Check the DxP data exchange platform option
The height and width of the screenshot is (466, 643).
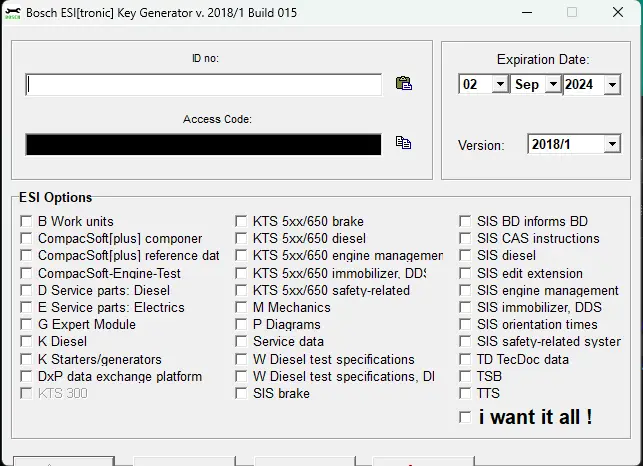pos(26,377)
